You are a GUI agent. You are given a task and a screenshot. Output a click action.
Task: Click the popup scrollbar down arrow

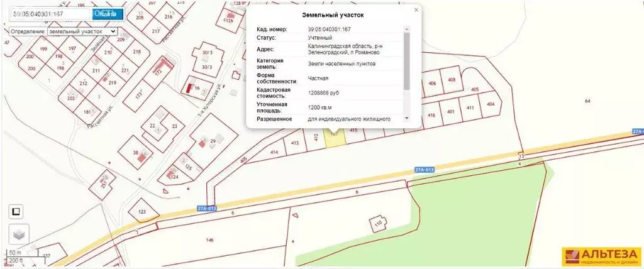point(407,118)
